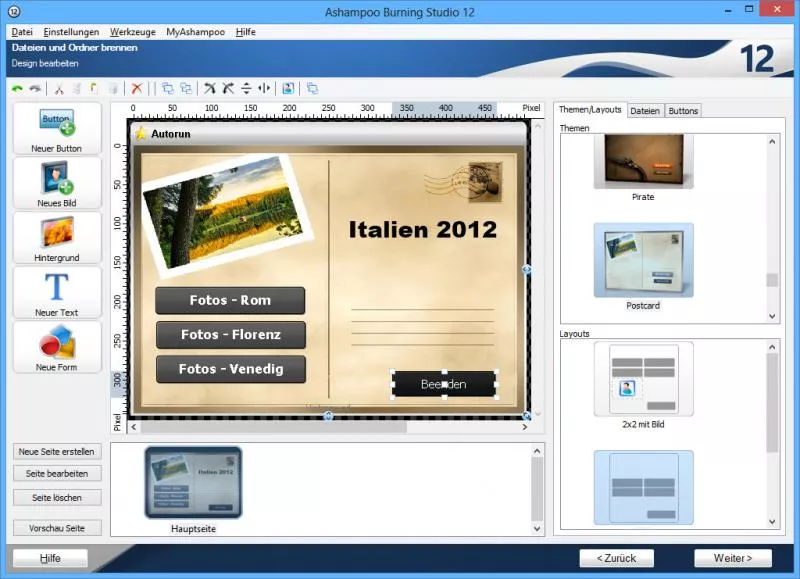Image resolution: width=800 pixels, height=579 pixels.
Task: Add text with Neuer Text tool
Action: (x=57, y=292)
